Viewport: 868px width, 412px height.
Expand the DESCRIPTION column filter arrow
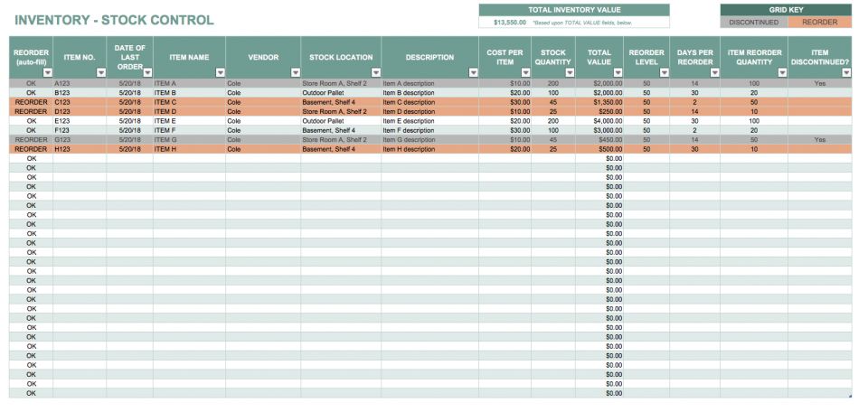pyautogui.click(x=473, y=73)
